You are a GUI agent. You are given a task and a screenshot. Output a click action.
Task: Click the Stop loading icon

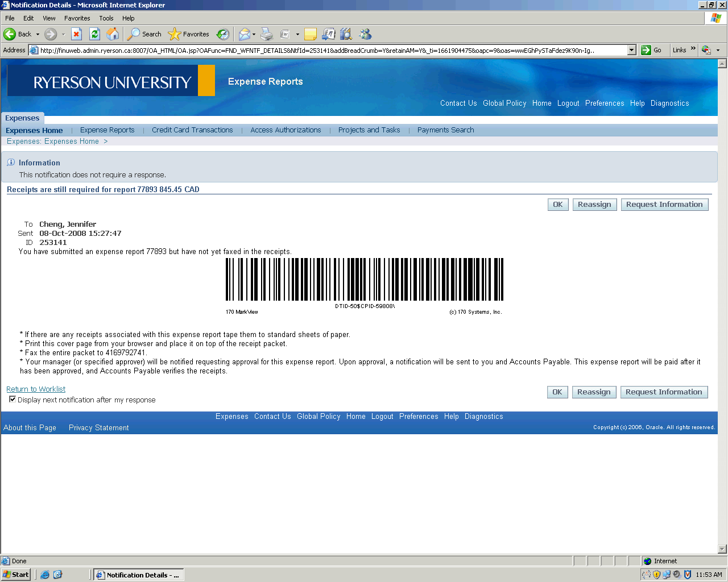77,34
